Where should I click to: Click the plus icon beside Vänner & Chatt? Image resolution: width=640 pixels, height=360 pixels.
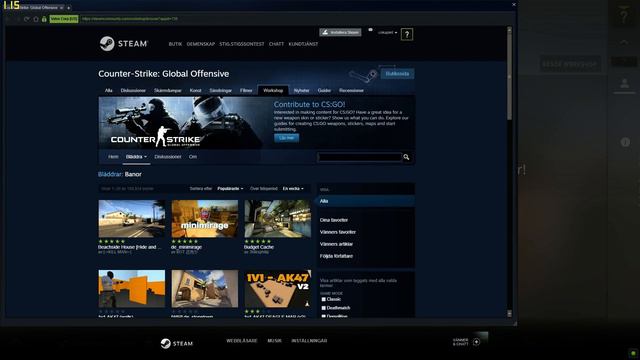tap(476, 342)
